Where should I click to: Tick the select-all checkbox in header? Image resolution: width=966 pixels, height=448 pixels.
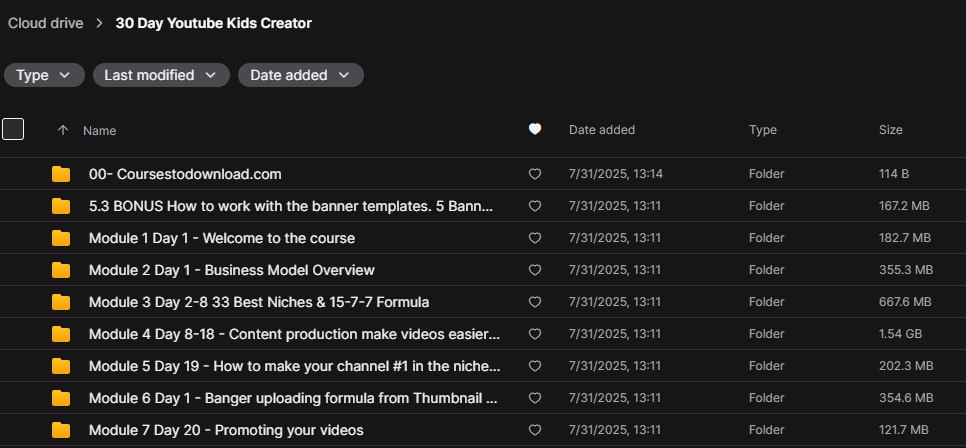pyautogui.click(x=13, y=129)
